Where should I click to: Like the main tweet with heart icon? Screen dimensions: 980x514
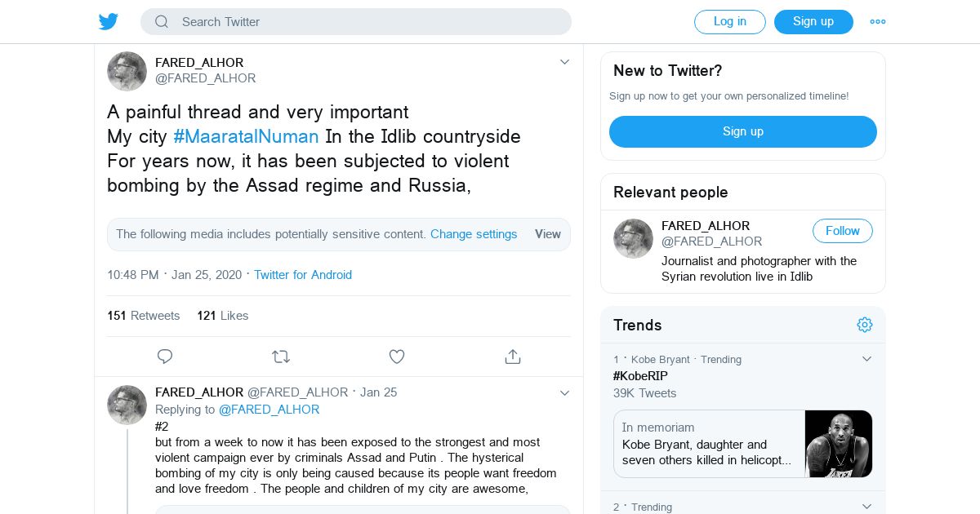point(397,357)
